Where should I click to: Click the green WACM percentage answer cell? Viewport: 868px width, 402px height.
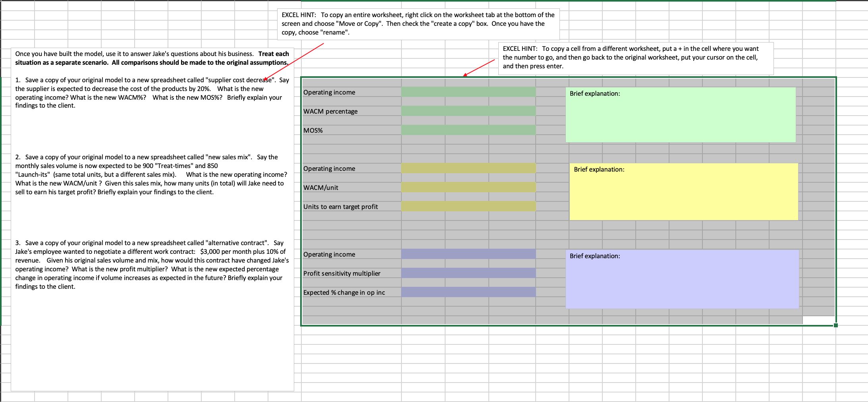tap(469, 111)
